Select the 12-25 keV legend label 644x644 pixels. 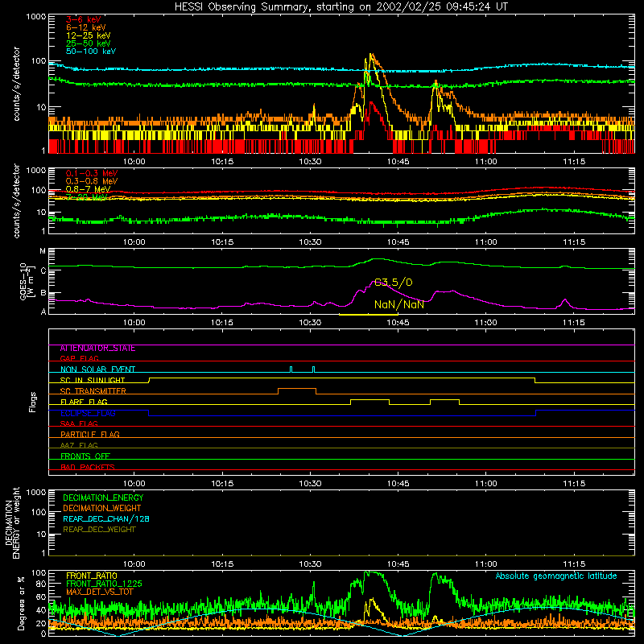(x=89, y=35)
